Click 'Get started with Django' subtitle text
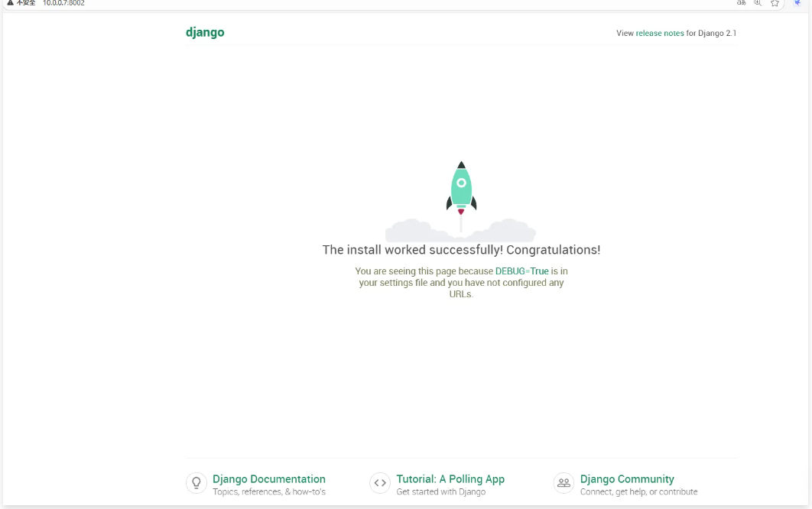The height and width of the screenshot is (509, 812). [441, 492]
